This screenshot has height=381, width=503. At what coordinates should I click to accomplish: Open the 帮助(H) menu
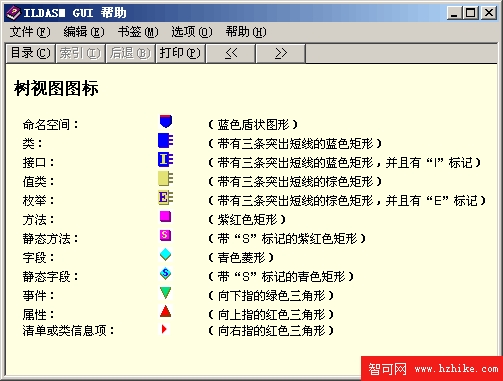[x=246, y=32]
